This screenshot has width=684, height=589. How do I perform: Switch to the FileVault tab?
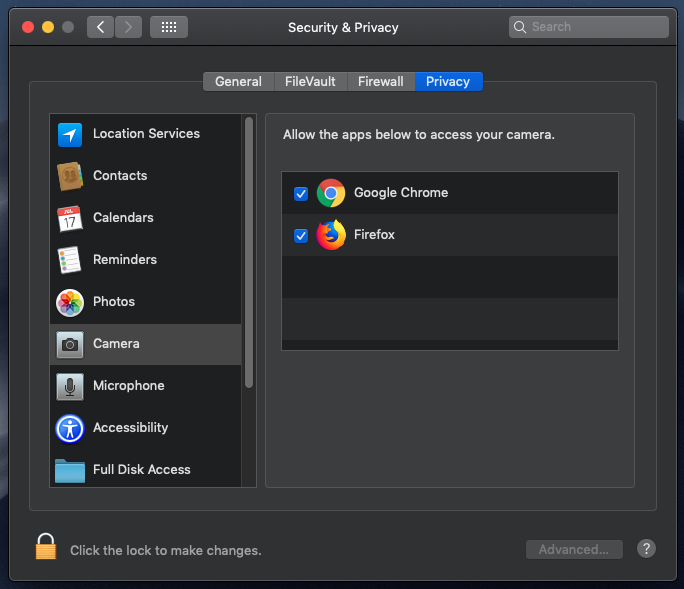[310, 82]
